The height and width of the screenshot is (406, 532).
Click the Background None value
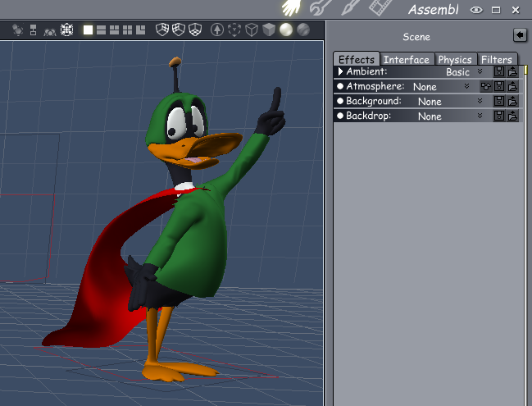click(430, 102)
